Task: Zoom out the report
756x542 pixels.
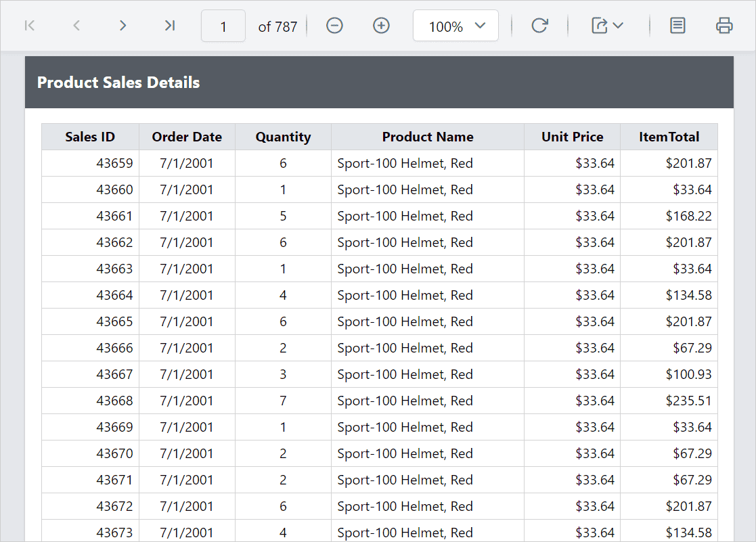Action: pos(334,26)
